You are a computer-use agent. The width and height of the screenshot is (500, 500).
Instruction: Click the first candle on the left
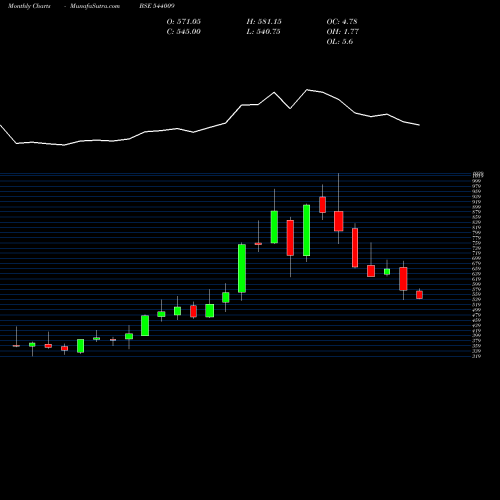point(16,346)
